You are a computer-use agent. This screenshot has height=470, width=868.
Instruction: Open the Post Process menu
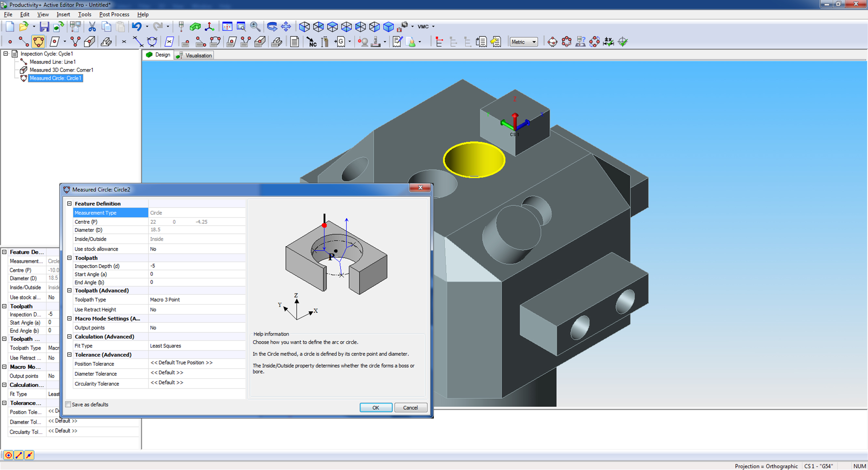point(114,14)
